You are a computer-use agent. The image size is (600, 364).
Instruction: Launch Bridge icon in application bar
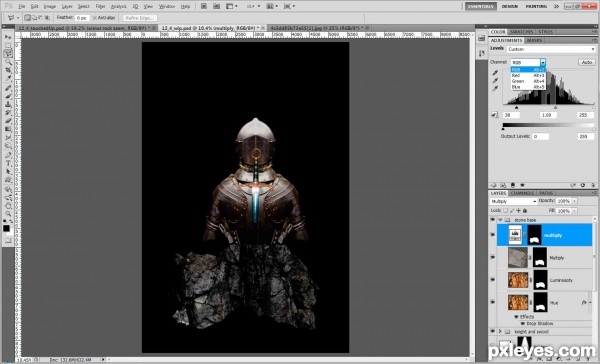[204, 6]
